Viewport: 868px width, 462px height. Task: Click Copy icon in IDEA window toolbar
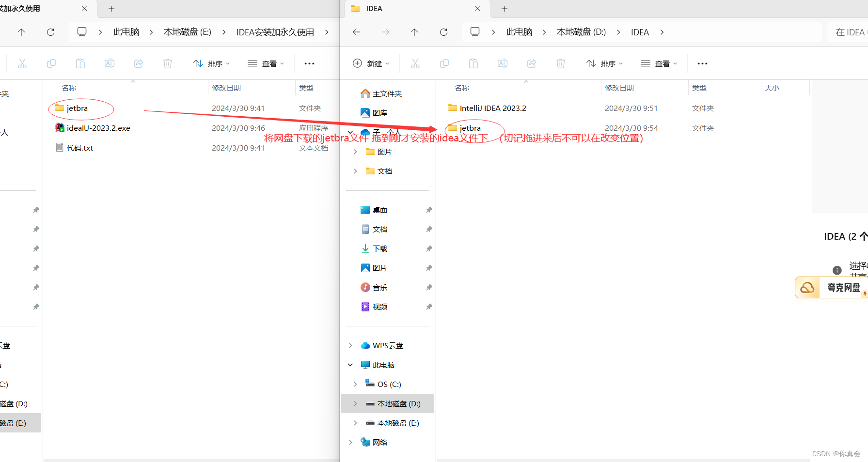pos(444,63)
